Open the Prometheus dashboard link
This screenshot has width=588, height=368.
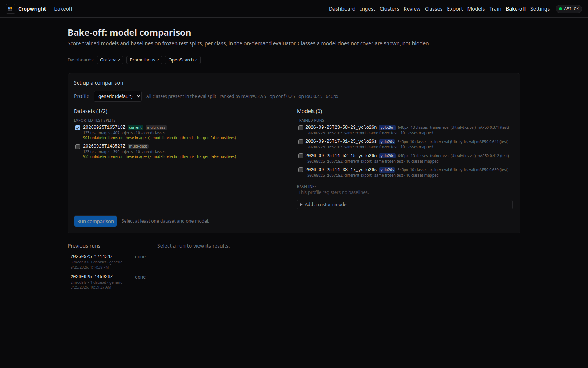click(144, 60)
